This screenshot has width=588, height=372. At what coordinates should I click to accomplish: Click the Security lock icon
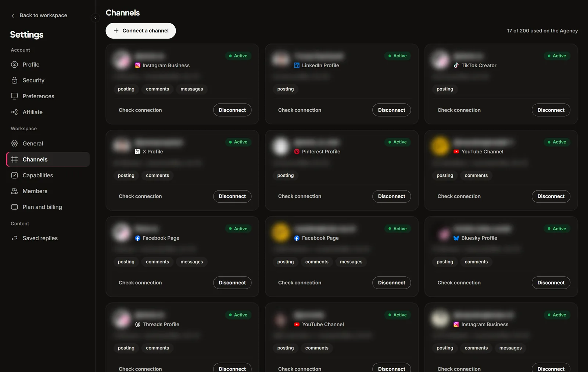pyautogui.click(x=14, y=80)
